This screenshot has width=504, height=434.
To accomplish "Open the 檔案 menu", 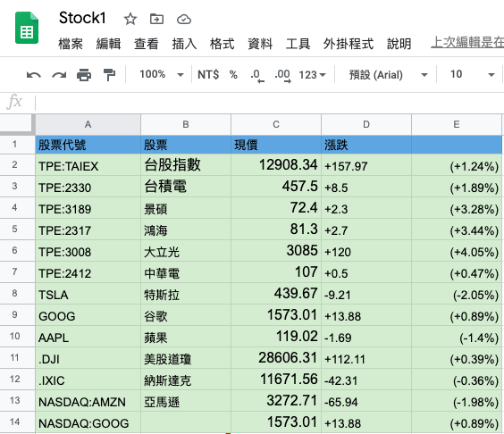I will pos(71,44).
